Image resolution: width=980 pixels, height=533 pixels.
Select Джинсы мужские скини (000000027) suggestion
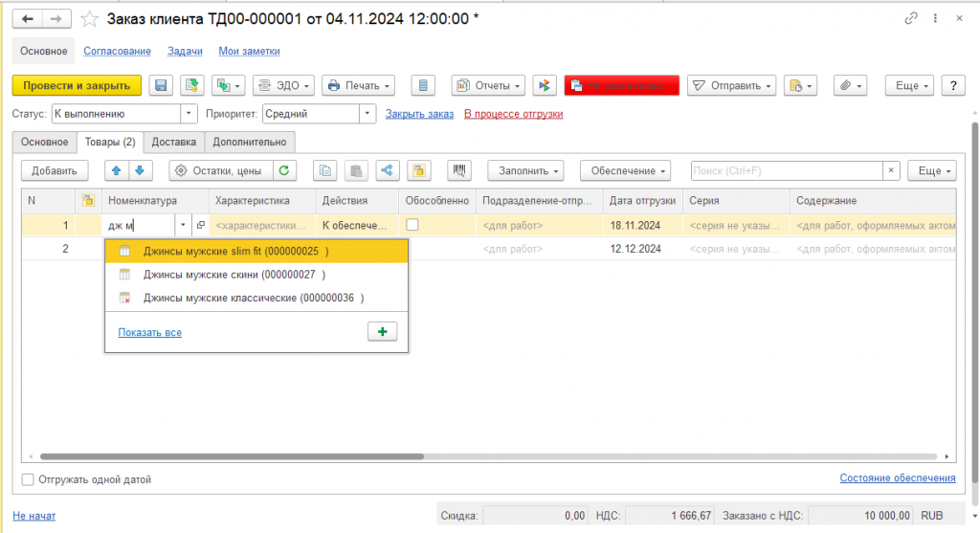[x=256, y=275]
